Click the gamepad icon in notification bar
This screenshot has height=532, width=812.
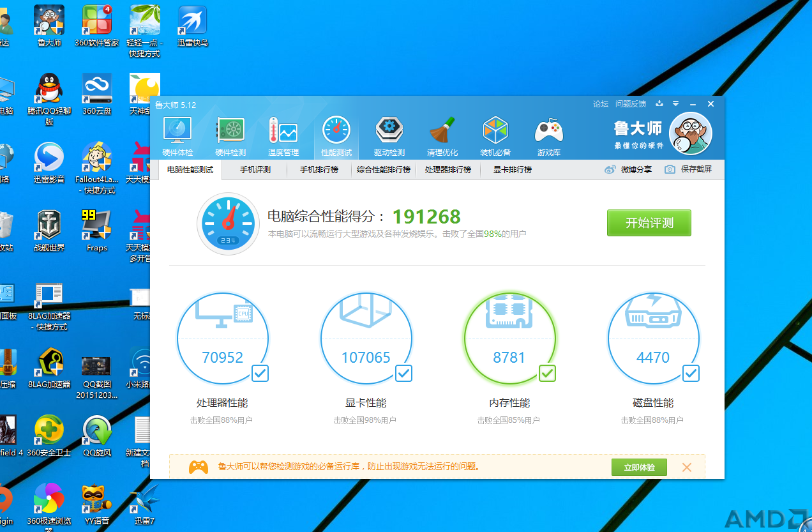(x=199, y=467)
